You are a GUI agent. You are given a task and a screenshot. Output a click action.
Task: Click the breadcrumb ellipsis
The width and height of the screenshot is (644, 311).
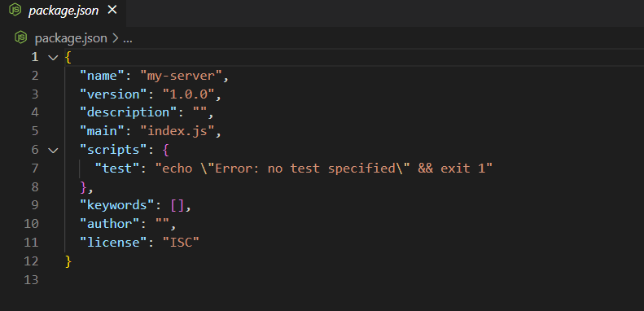pos(128,38)
